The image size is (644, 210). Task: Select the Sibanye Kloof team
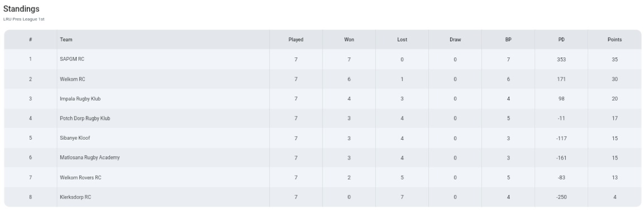tap(75, 138)
